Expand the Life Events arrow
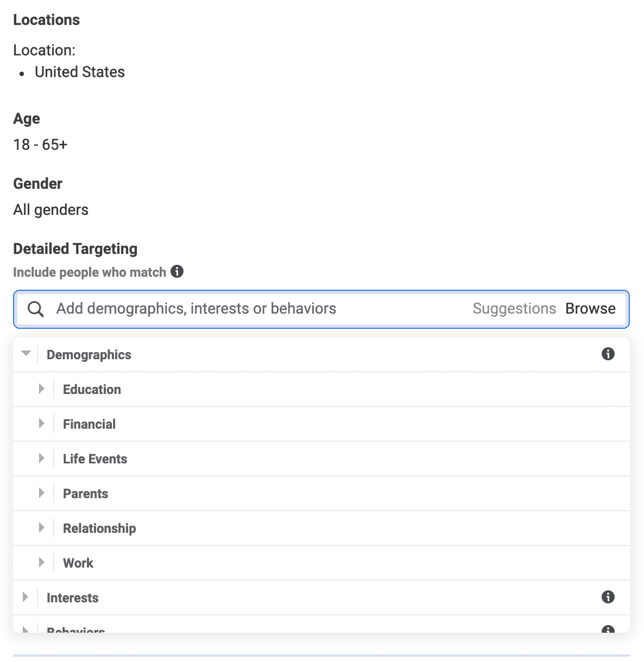 (x=41, y=458)
